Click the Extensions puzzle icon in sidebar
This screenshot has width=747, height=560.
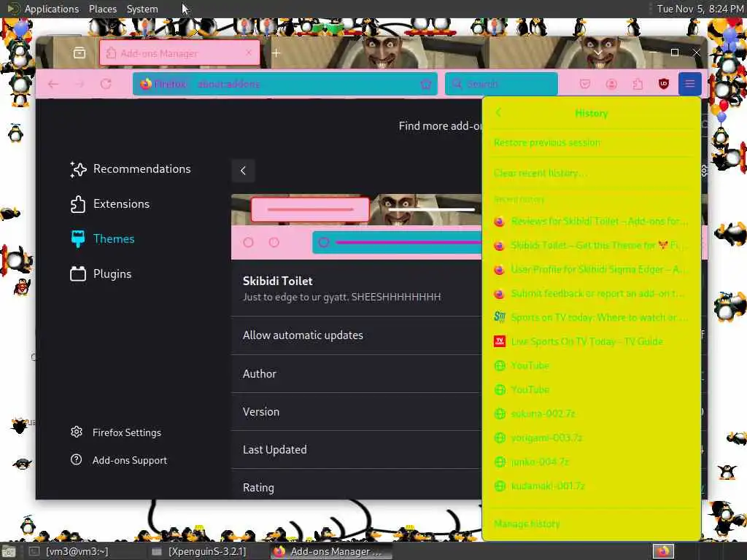(x=77, y=204)
